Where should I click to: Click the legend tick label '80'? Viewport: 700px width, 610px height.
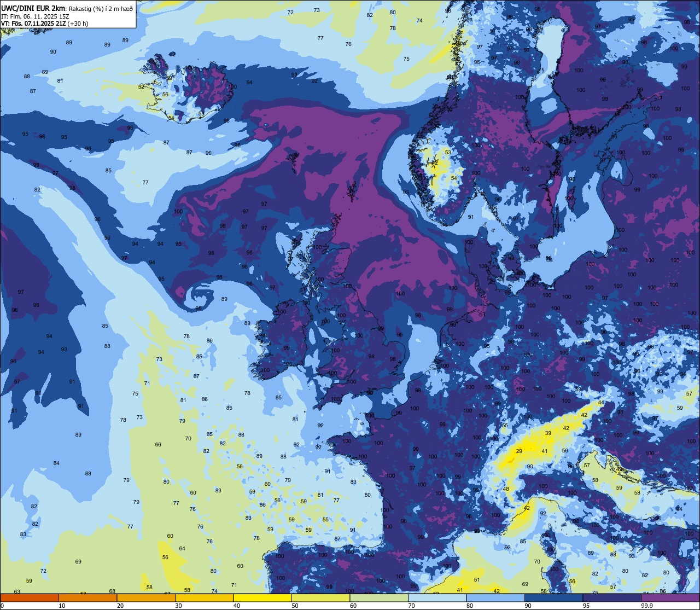tap(470, 606)
